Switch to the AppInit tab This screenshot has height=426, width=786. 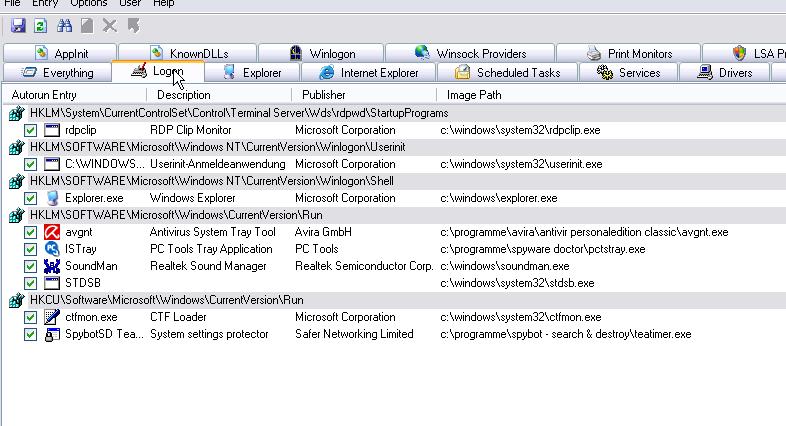(x=60, y=53)
